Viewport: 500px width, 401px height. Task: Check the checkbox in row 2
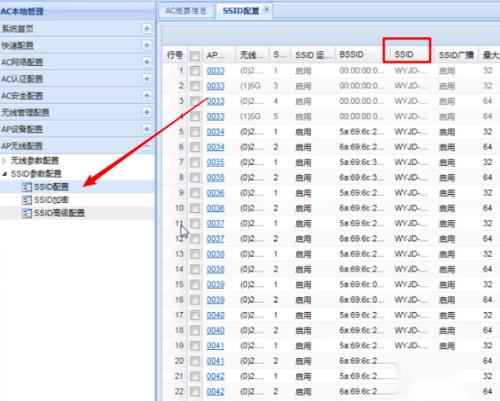195,86
